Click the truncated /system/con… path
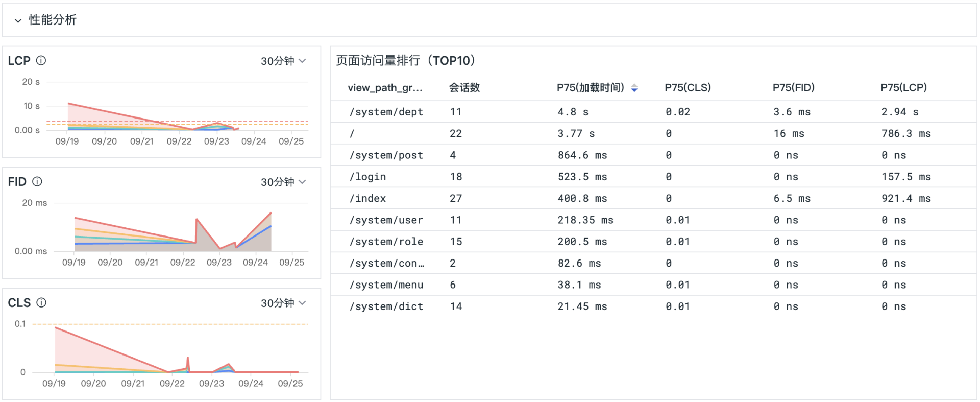The width and height of the screenshot is (980, 402). click(x=386, y=264)
